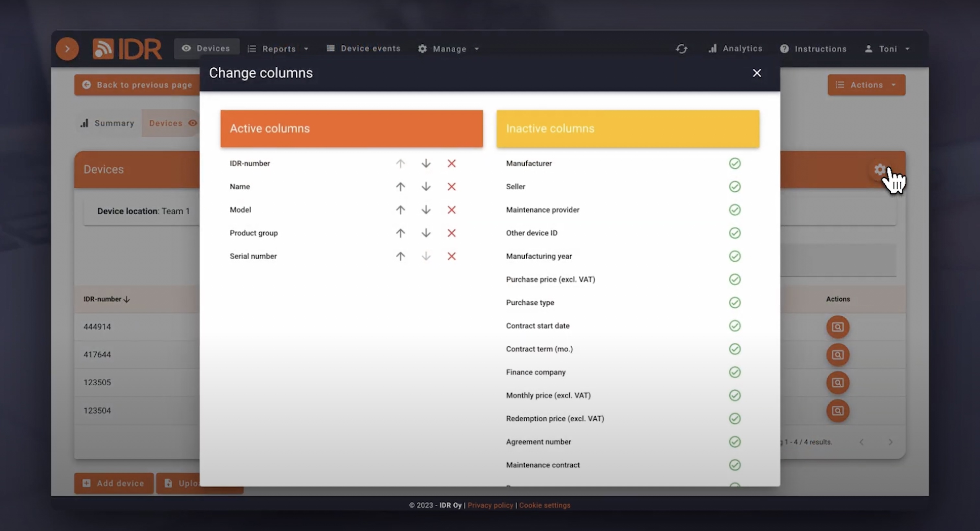
Task: Activate the Manufacturer column with its green check
Action: point(735,164)
